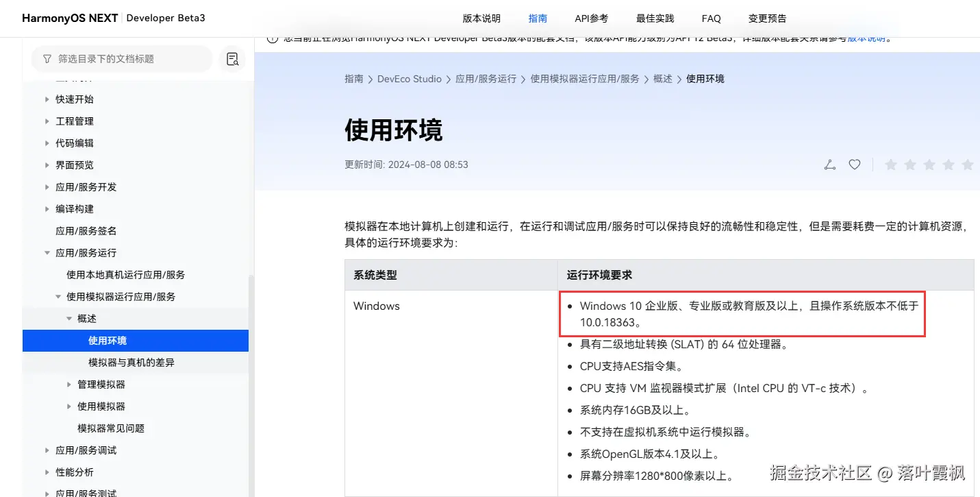
Task: Select 最佳实践 from the top menu
Action: tap(654, 19)
